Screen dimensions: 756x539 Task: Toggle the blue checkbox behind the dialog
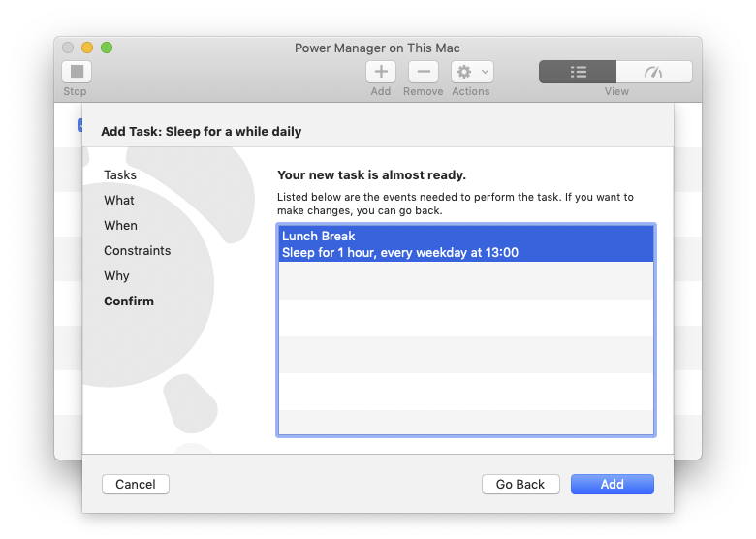[x=79, y=125]
